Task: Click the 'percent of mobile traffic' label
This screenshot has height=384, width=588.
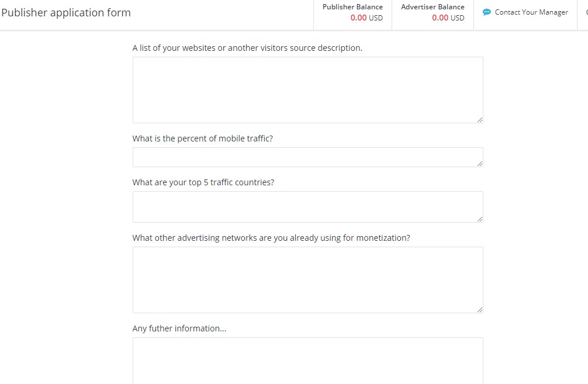Action: click(202, 139)
